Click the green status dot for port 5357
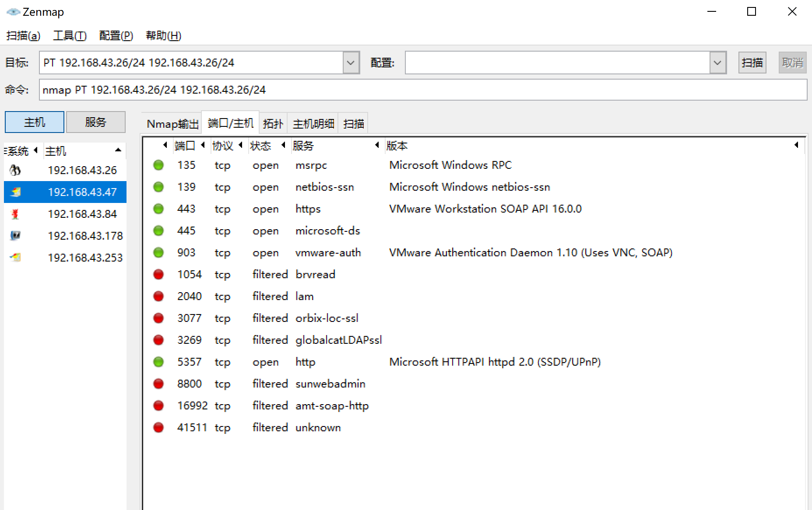Viewport: 812px width, 510px height. [x=158, y=362]
